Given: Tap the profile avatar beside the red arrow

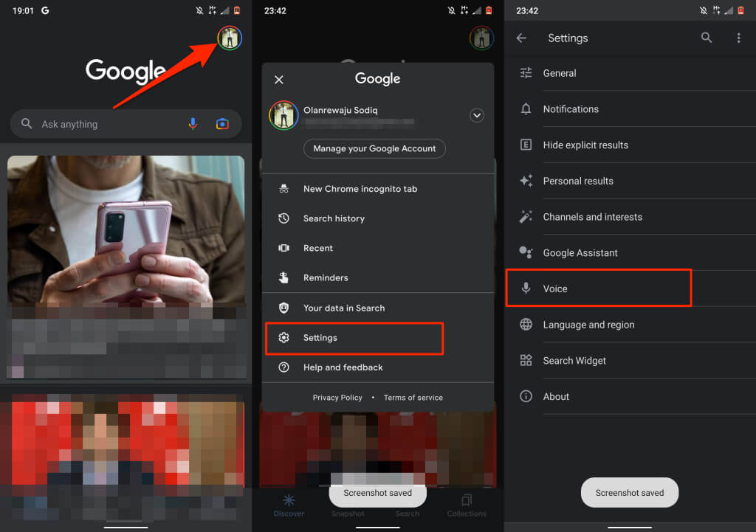Looking at the screenshot, I should (230, 38).
